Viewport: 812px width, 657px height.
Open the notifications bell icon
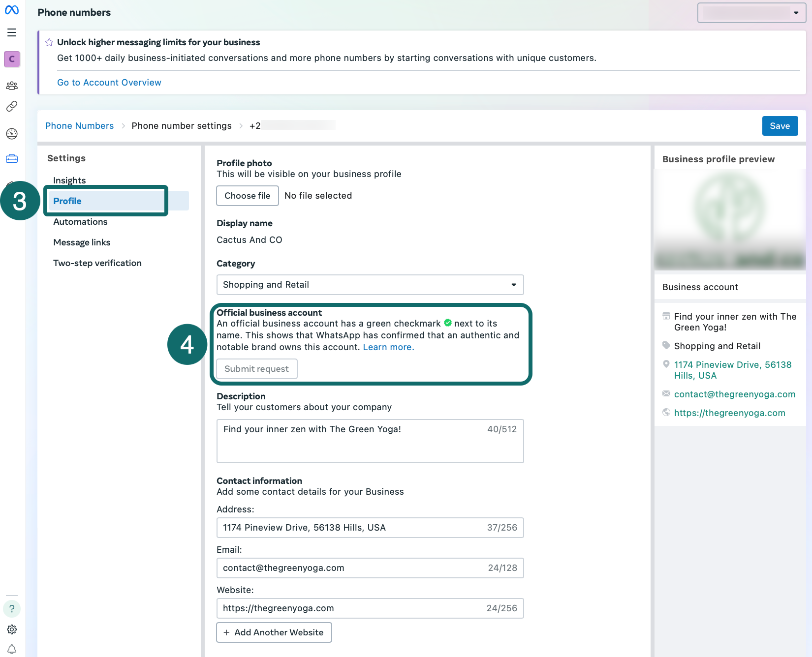(x=12, y=649)
